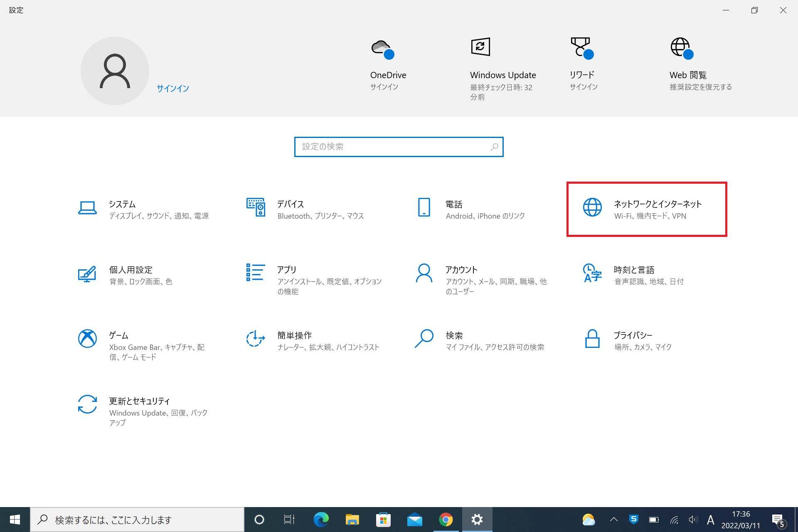Open the Wi-Fi network tray icon
The height and width of the screenshot is (532, 798).
point(674,520)
